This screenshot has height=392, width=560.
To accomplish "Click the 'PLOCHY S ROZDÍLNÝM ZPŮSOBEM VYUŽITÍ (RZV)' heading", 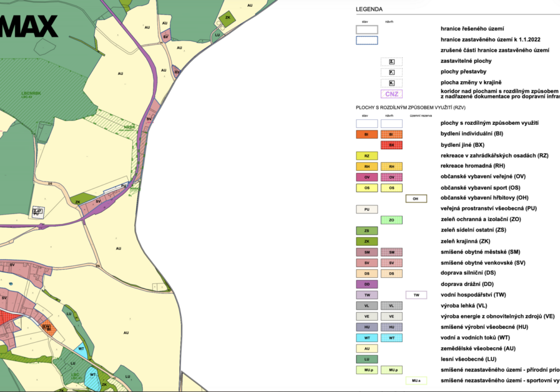I will 411,107.
